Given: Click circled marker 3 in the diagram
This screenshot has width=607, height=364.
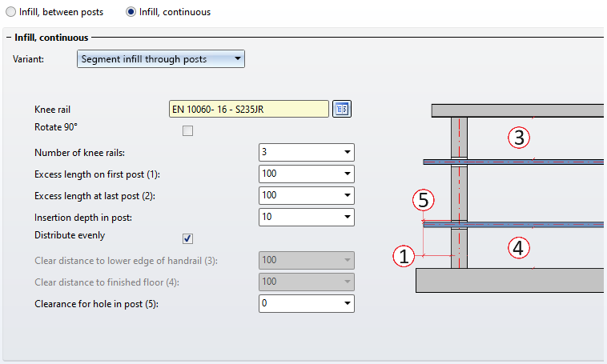Looking at the screenshot, I should 519,138.
